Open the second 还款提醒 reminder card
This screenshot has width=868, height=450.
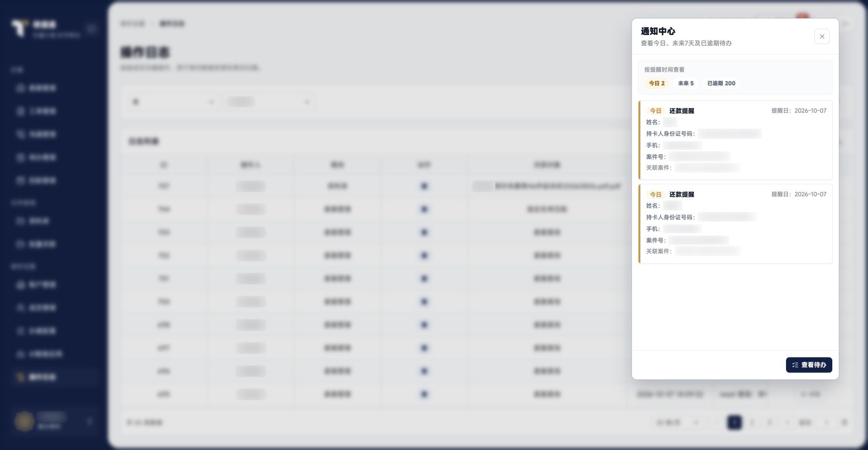tap(735, 224)
